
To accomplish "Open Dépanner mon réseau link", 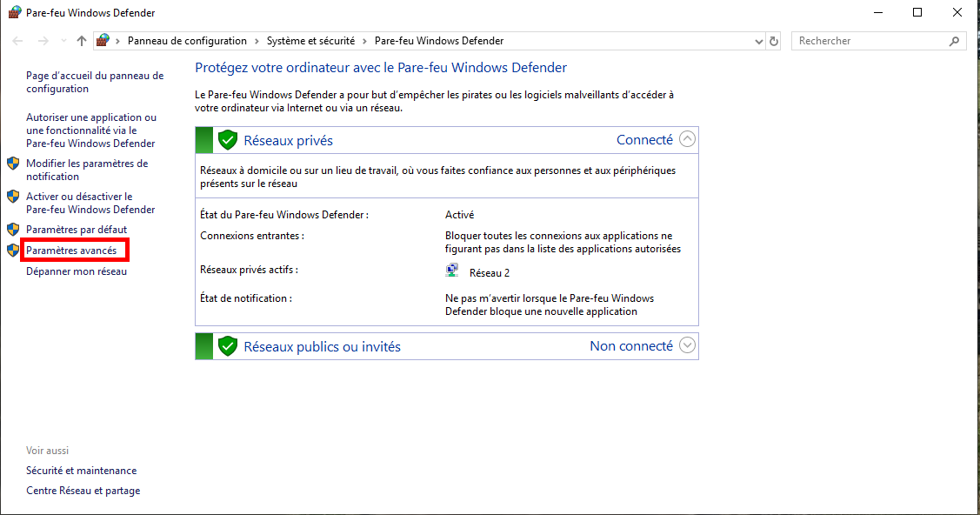I will click(x=77, y=271).
